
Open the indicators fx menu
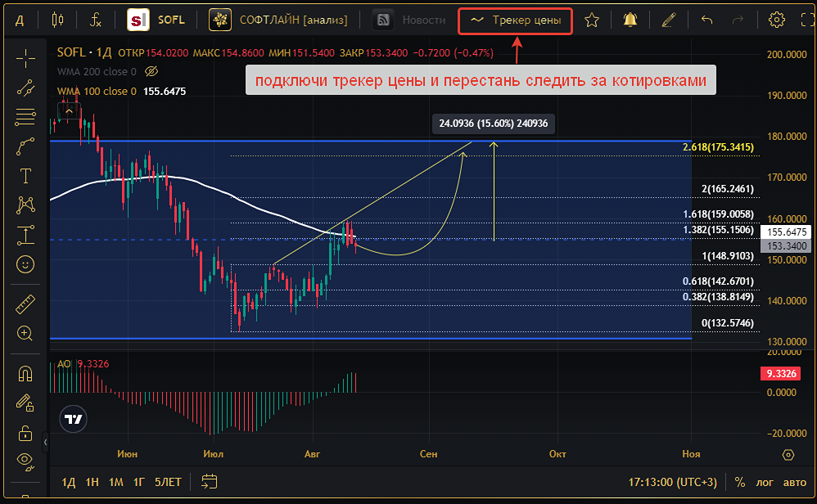pos(95,20)
